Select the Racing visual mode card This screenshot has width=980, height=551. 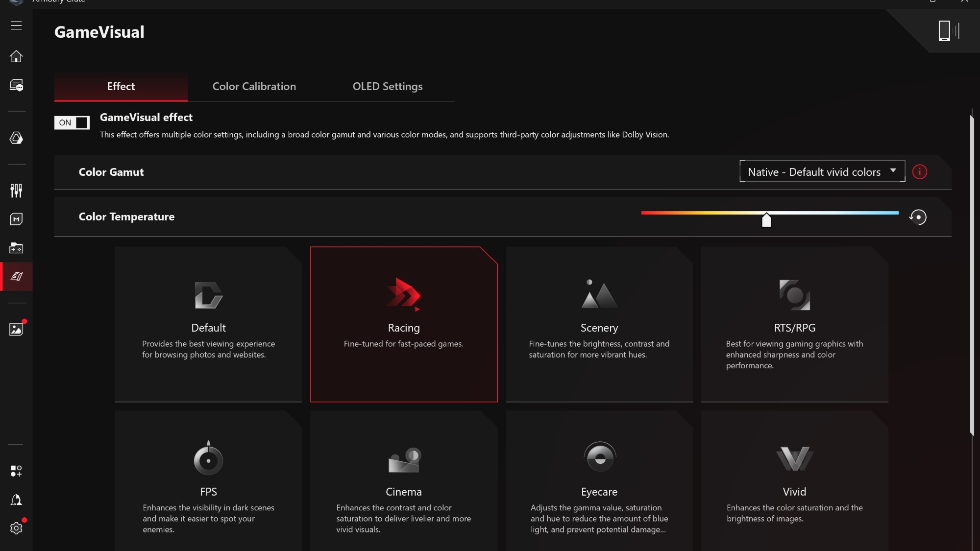[x=404, y=324]
